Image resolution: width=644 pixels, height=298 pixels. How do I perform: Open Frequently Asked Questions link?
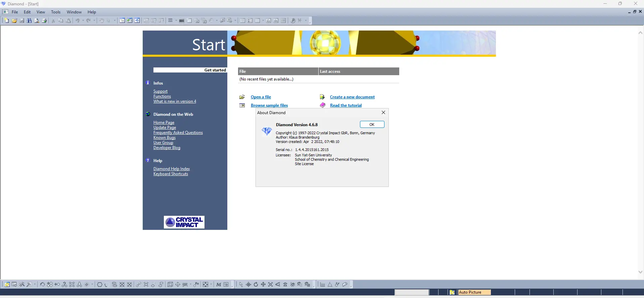pyautogui.click(x=178, y=133)
